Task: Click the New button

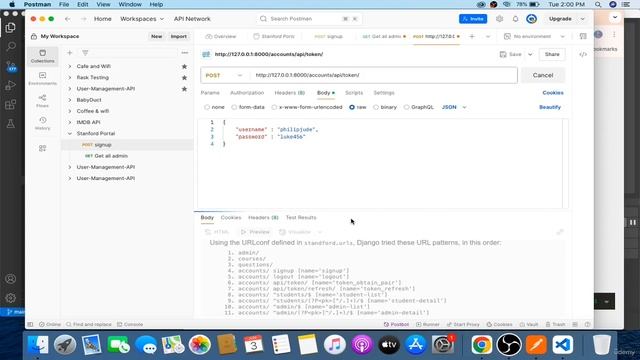Action: (x=156, y=36)
